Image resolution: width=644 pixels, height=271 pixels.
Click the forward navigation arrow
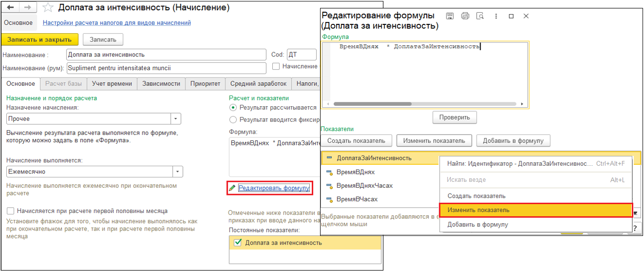pyautogui.click(x=28, y=8)
